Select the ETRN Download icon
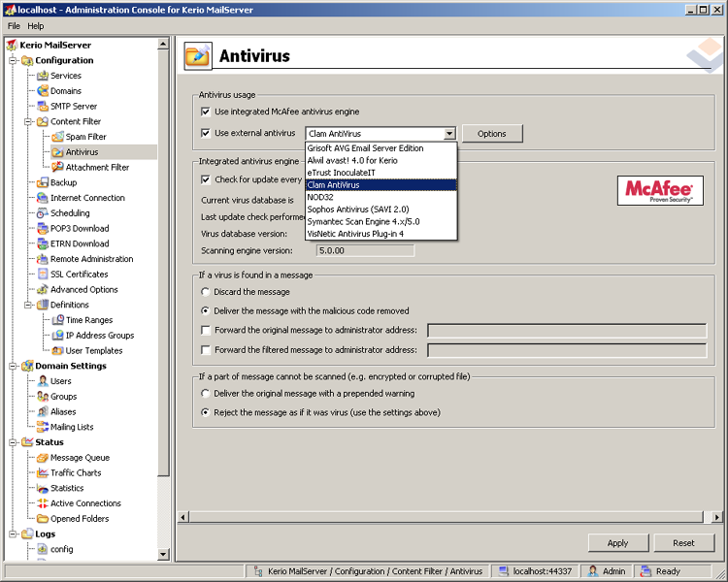The height and width of the screenshot is (582, 728). click(43, 243)
